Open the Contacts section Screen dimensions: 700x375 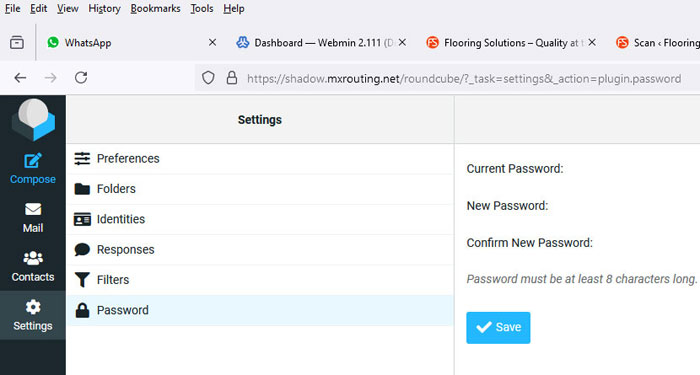[33, 267]
